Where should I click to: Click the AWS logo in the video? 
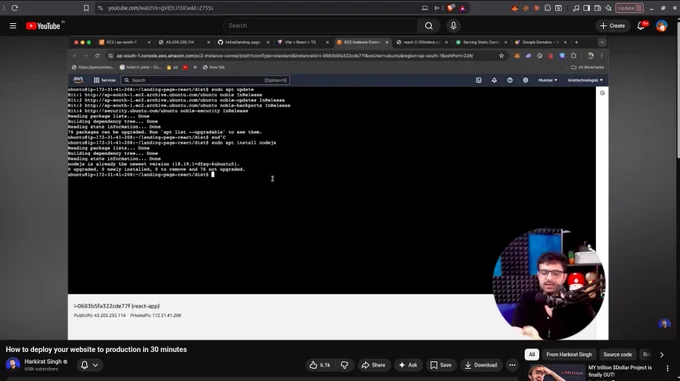point(78,80)
